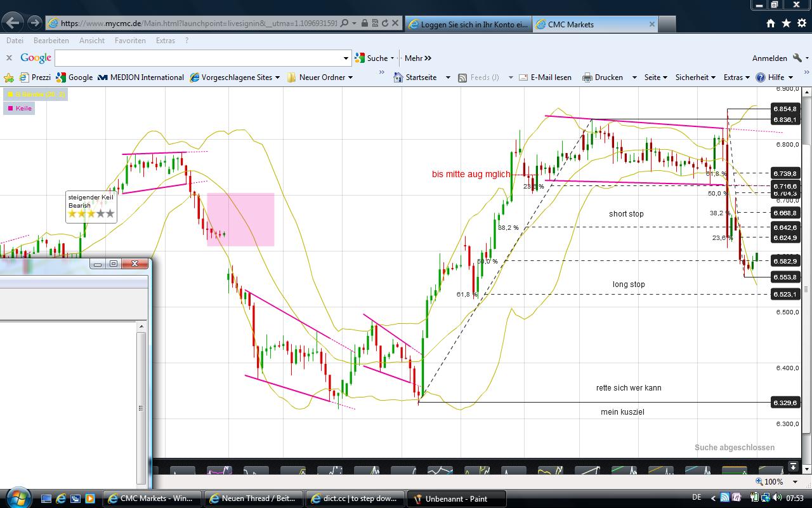Open the Datei menu

(x=15, y=41)
